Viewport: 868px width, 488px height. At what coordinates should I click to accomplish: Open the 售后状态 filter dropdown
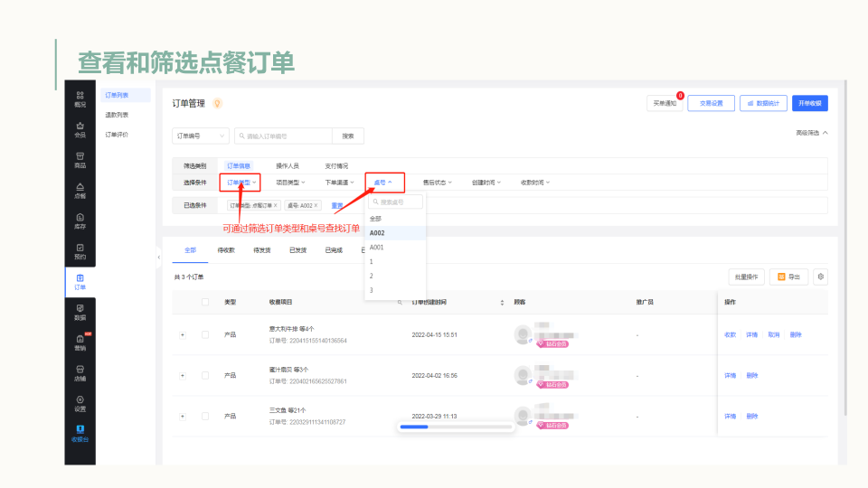tap(438, 183)
